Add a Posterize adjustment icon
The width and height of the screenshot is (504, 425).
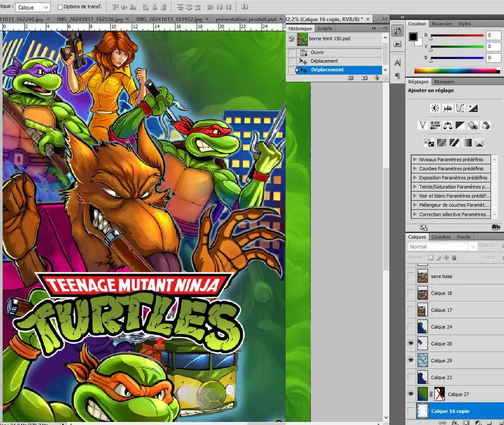click(x=442, y=143)
